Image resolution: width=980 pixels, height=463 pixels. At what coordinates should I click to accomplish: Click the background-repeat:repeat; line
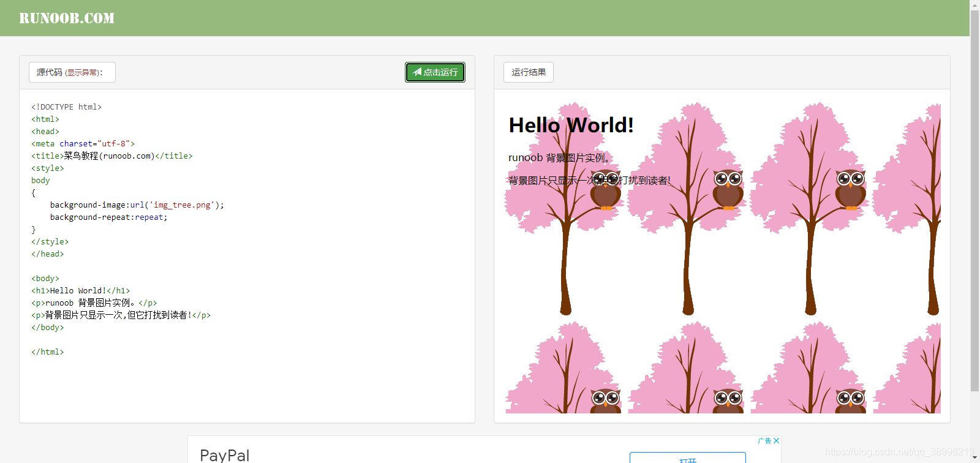108,217
